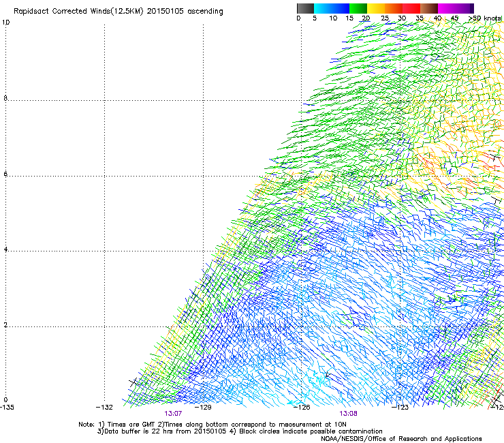Image resolution: width=504 pixels, height=443 pixels.
Task: Click the cyan-blue 5-15 knots color band
Action: tap(332, 8)
